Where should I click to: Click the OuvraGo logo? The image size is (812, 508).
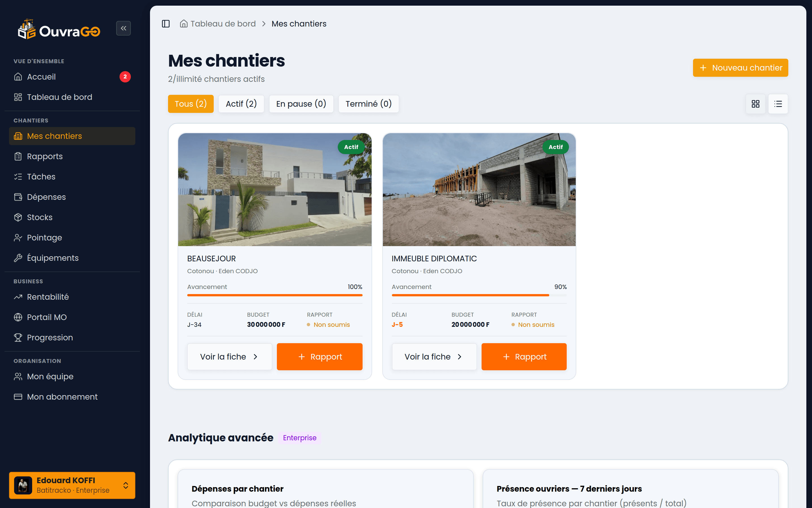click(59, 30)
